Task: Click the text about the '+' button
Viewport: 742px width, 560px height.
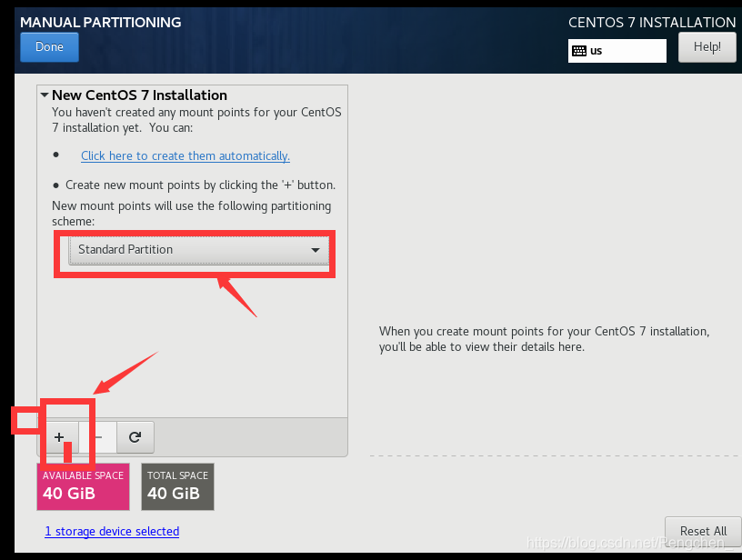Action: 201,185
